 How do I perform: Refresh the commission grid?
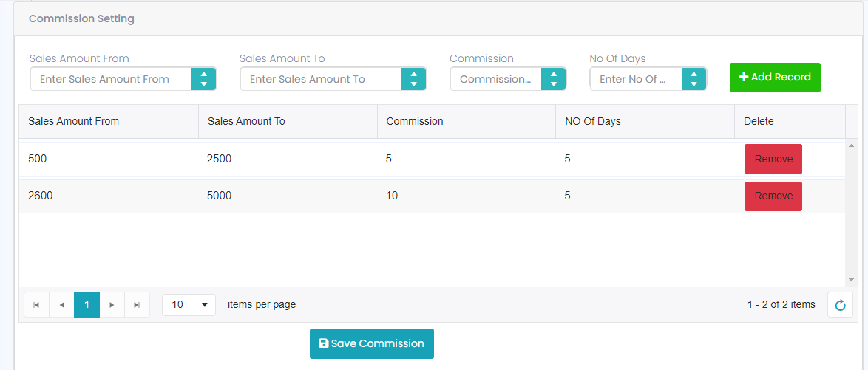click(840, 305)
